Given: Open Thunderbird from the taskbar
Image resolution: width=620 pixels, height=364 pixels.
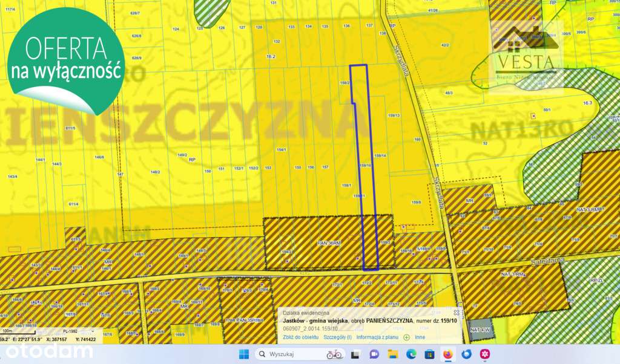Looking at the screenshot, I should tap(467, 354).
